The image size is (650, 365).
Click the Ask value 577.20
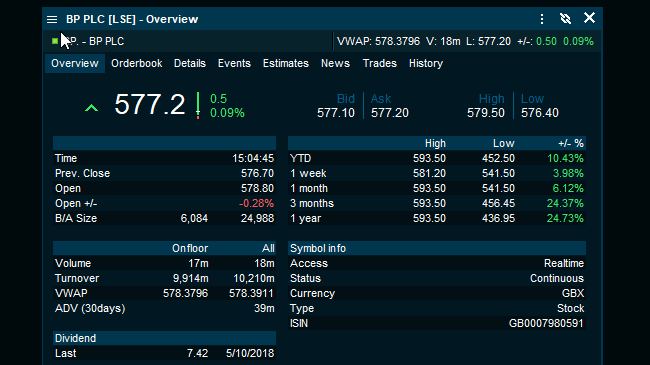pyautogui.click(x=390, y=113)
